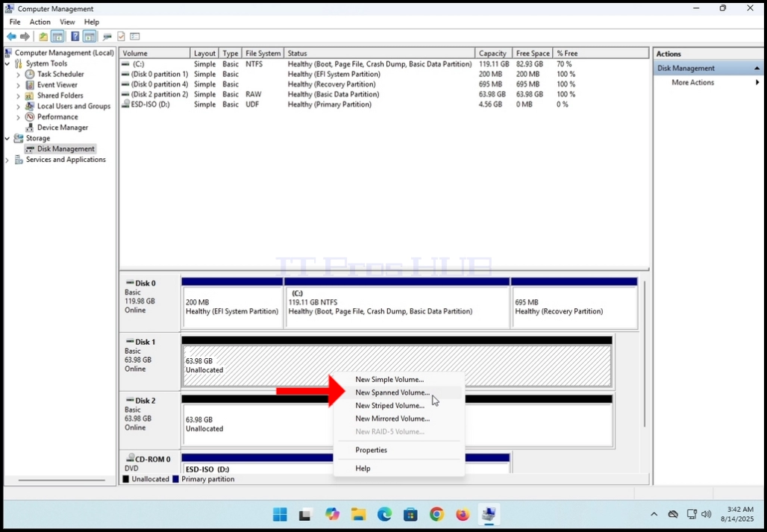Screen dimensions: 767x532
Task: Open the File menu
Action: (x=15, y=22)
